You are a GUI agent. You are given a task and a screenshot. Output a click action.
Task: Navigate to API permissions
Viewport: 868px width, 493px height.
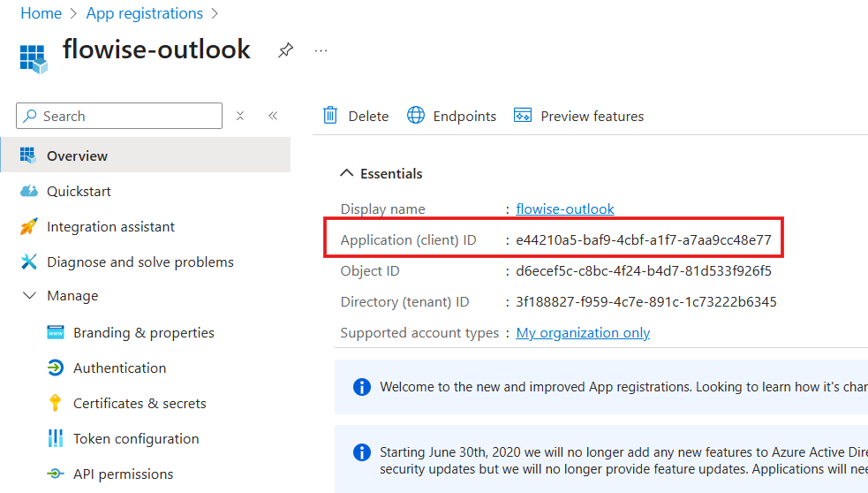pos(123,474)
